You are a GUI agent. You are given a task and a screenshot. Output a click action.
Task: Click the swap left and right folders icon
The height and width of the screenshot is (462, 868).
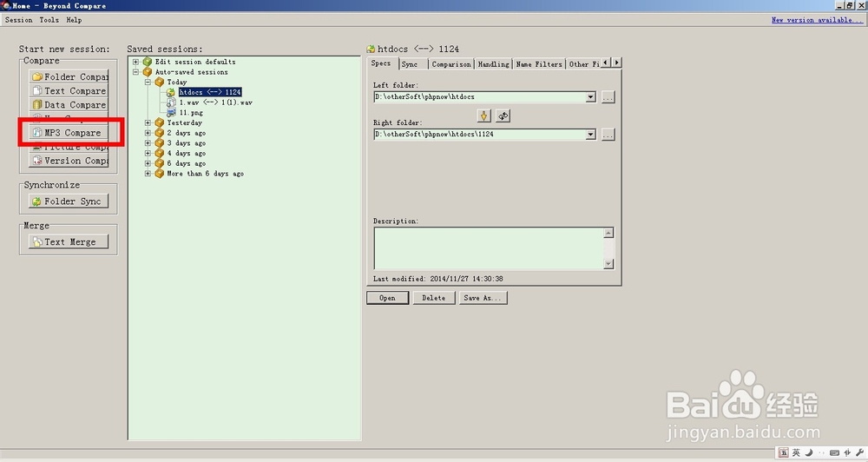(x=503, y=115)
